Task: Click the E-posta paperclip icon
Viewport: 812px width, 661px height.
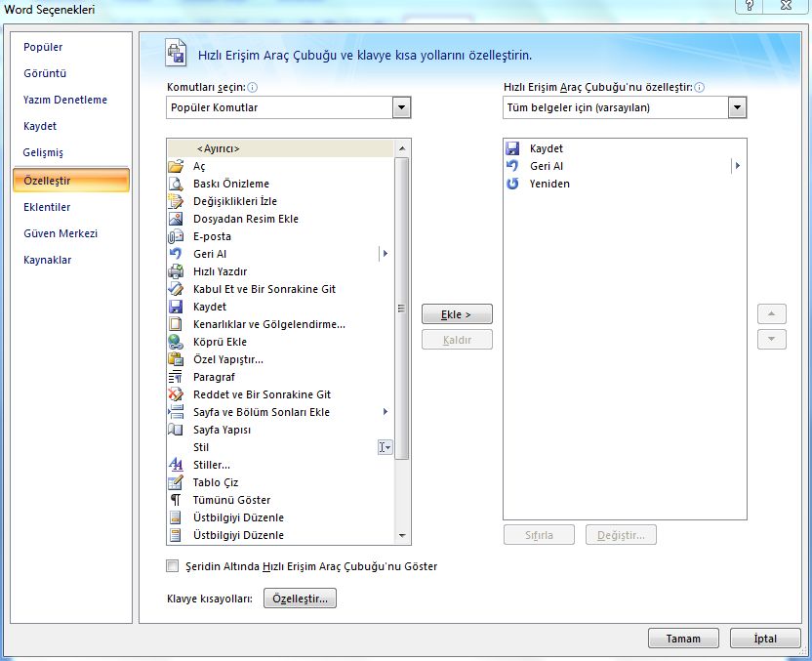Action: coord(176,236)
